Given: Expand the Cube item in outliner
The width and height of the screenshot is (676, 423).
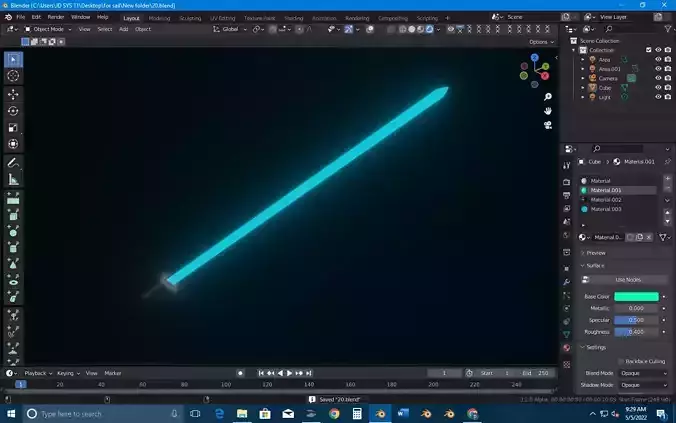Looking at the screenshot, I should tap(583, 88).
